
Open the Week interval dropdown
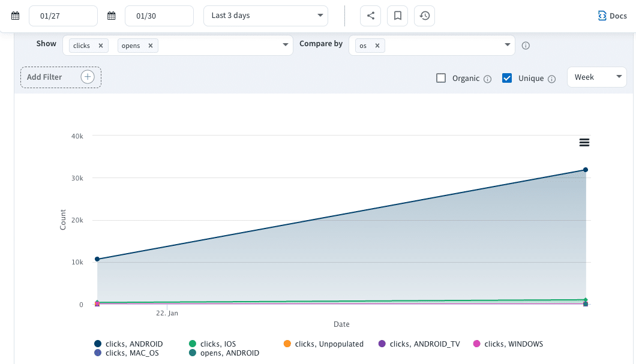coord(596,77)
